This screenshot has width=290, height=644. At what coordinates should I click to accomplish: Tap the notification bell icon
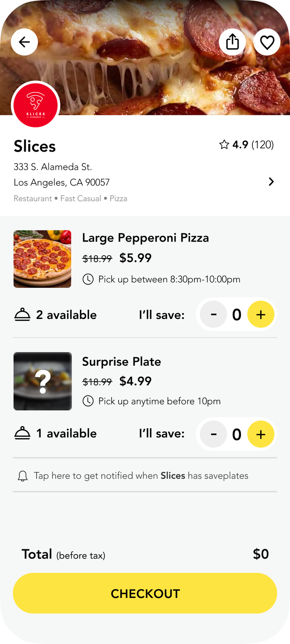click(23, 476)
